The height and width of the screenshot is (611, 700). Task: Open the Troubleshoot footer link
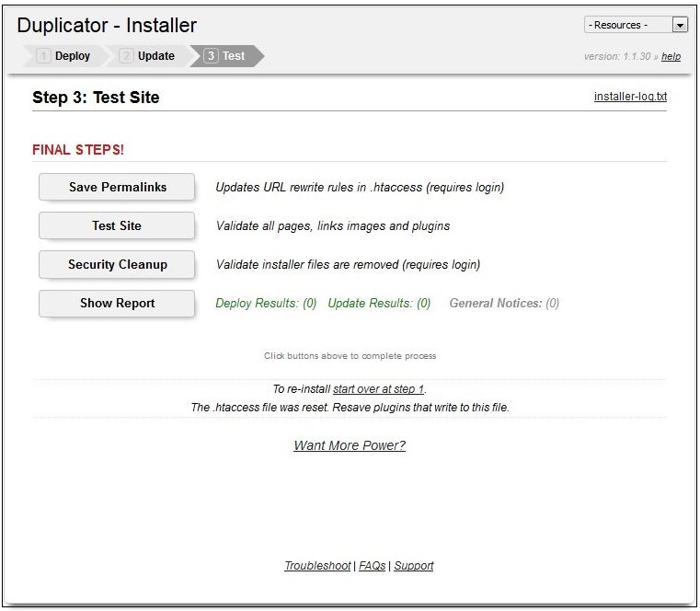click(x=317, y=566)
